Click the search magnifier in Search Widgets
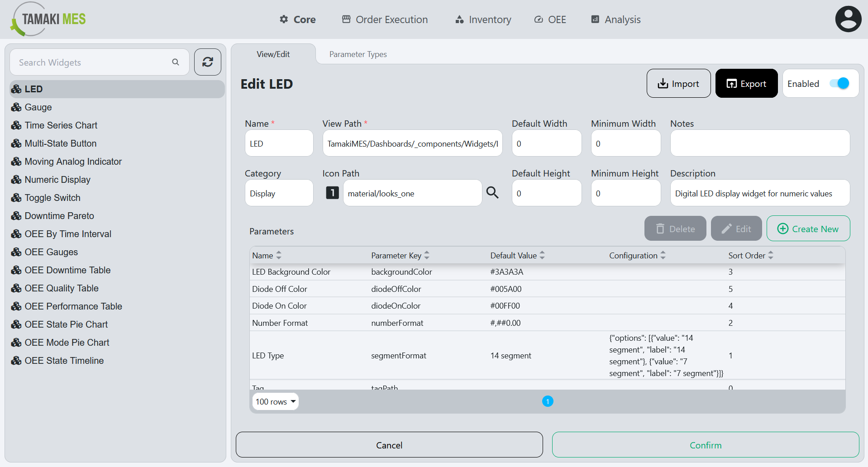868x467 pixels. (176, 62)
